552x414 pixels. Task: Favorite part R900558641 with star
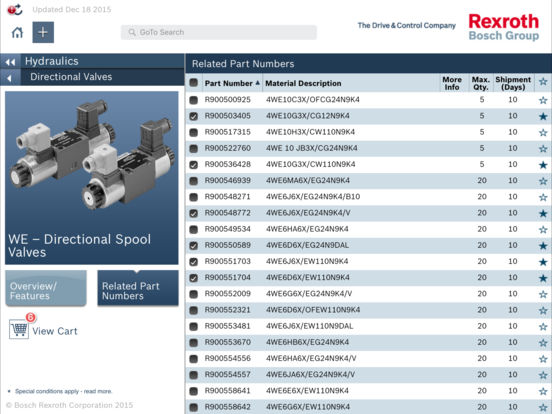pyautogui.click(x=543, y=391)
